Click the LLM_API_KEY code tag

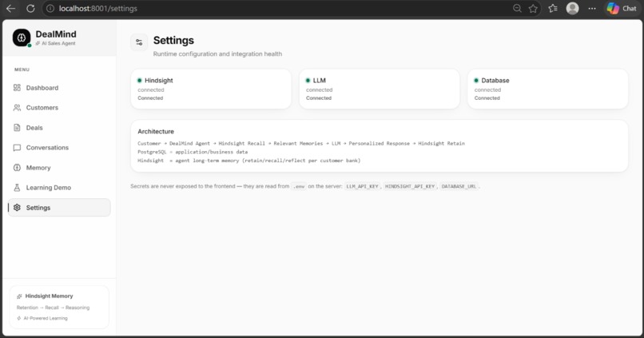click(x=362, y=186)
